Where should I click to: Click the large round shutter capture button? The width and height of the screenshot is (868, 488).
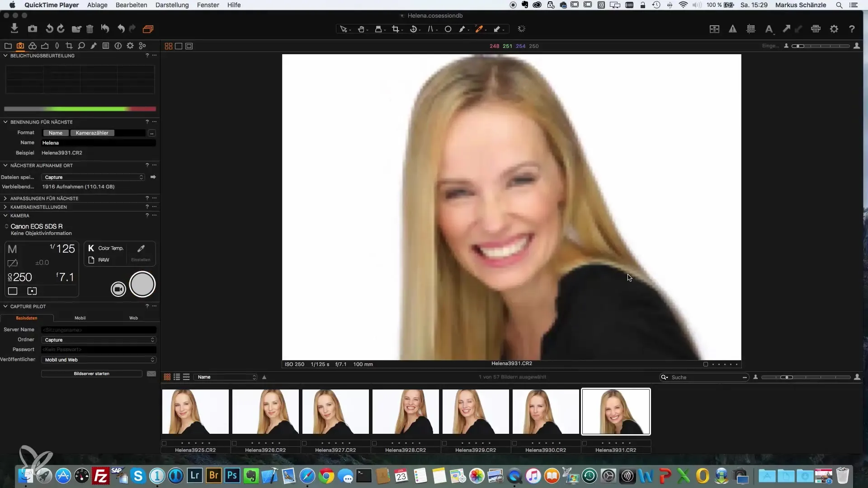point(142,284)
